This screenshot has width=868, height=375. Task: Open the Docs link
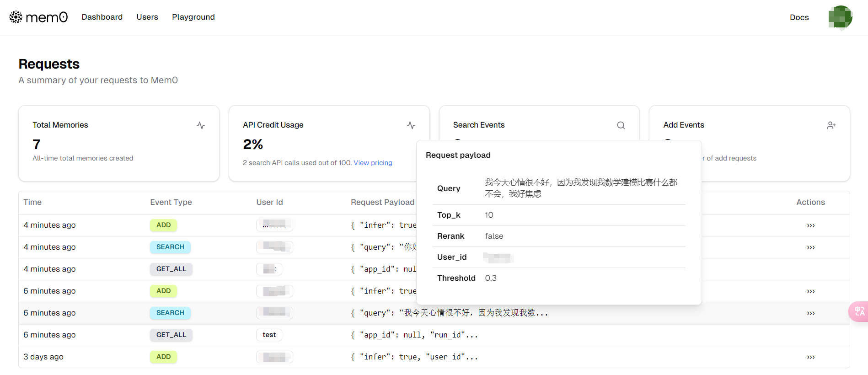pyautogui.click(x=799, y=17)
